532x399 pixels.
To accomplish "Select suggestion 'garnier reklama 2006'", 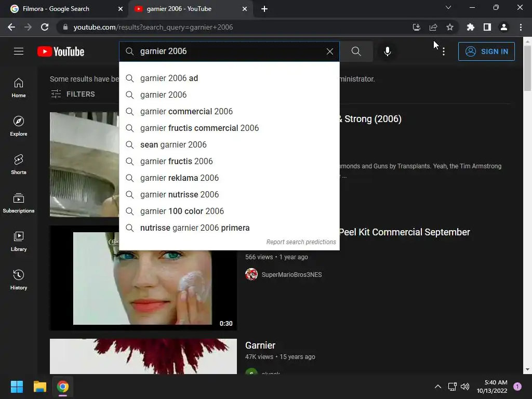I will (229, 178).
